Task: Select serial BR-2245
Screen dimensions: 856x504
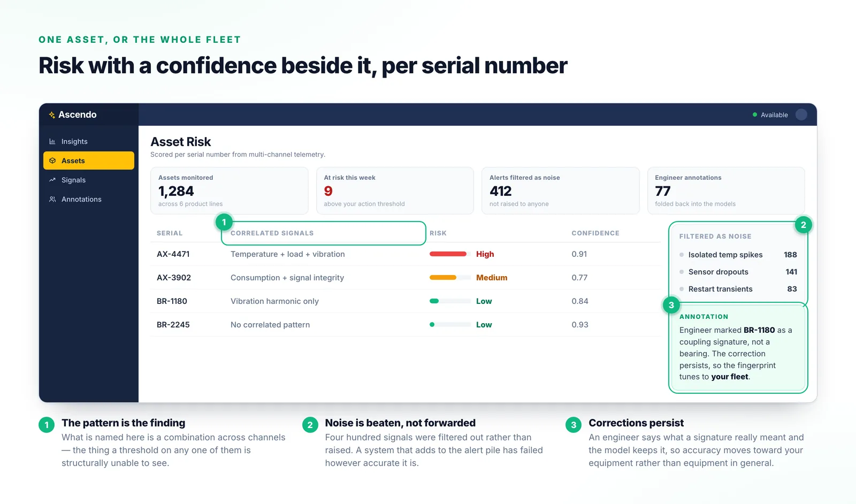Action: click(x=173, y=325)
